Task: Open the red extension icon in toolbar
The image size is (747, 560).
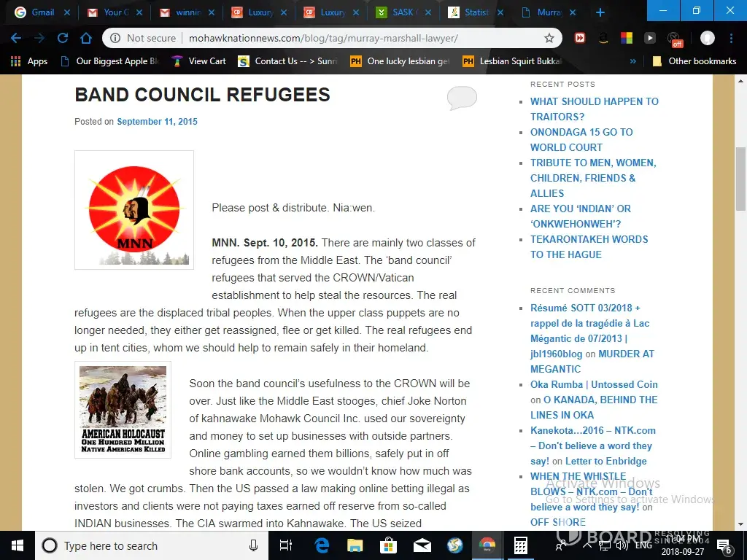Action: point(580,38)
